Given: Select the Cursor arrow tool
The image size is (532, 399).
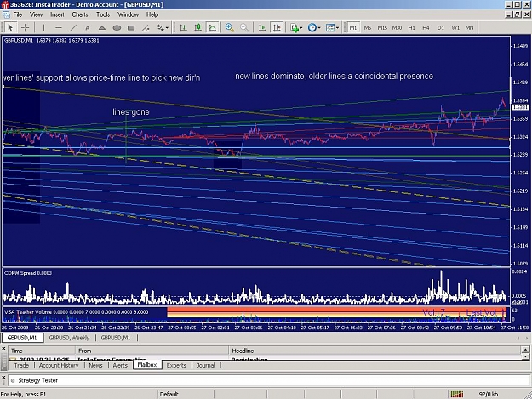Looking at the screenshot, I should click(10, 27).
